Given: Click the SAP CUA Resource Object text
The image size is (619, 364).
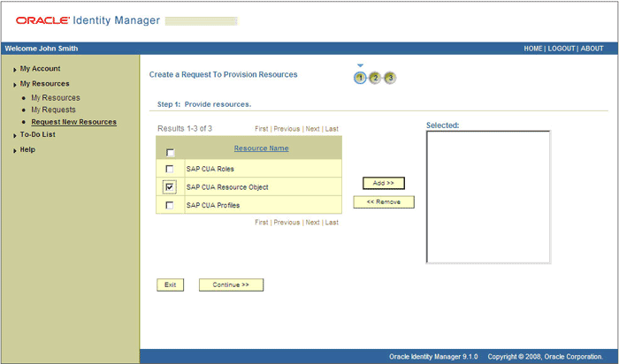Looking at the screenshot, I should click(227, 187).
